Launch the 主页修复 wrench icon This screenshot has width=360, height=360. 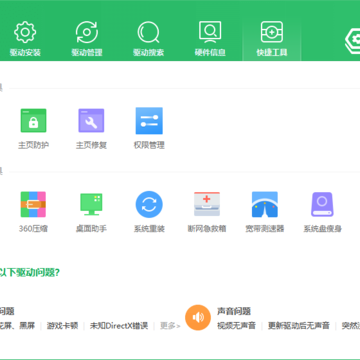[x=91, y=120]
